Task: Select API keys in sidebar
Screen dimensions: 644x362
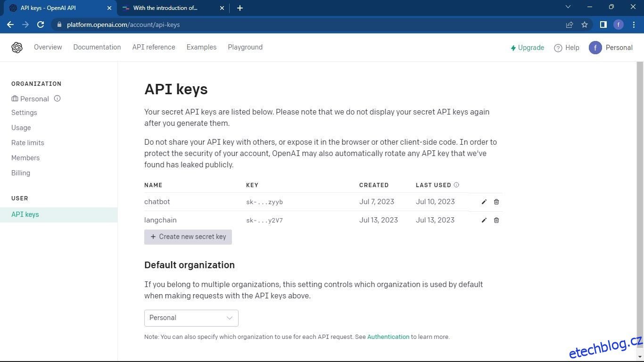Action: (58, 214)
